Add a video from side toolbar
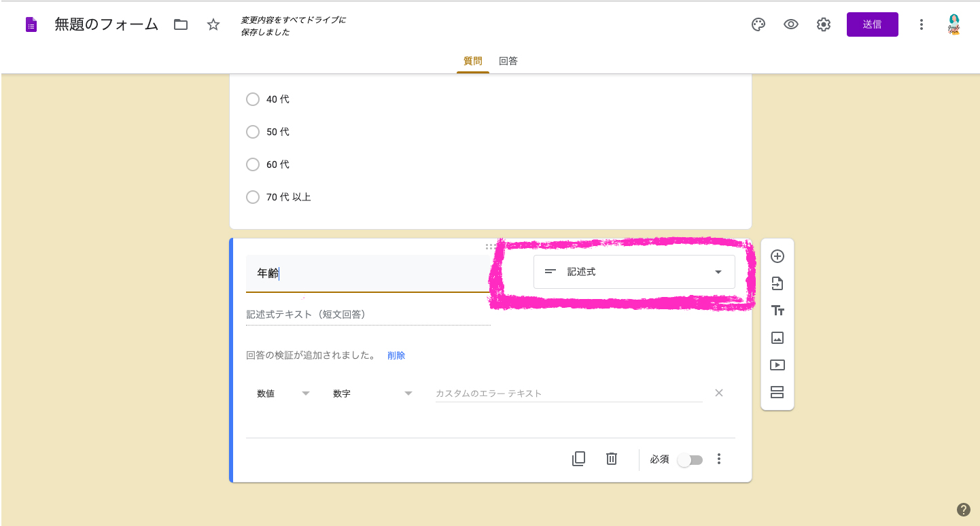Viewport: 980px width, 526px height. 777,365
